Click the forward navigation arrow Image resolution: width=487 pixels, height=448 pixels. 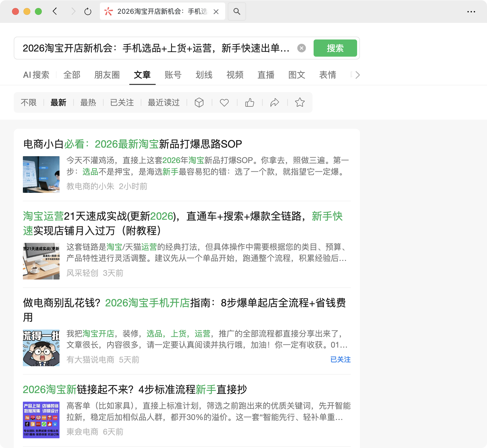[73, 11]
